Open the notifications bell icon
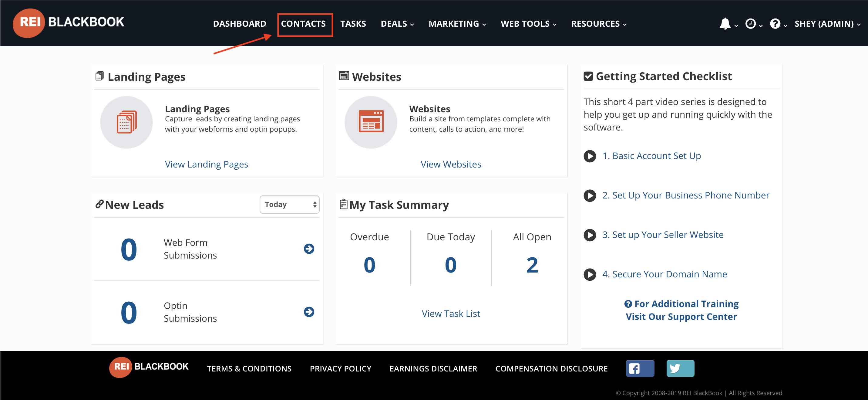This screenshot has width=868, height=400. tap(725, 24)
